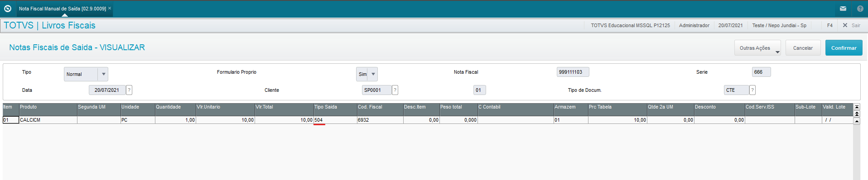Open lookup icon beside Data field
Screen dimensions: 868x180
(x=129, y=90)
